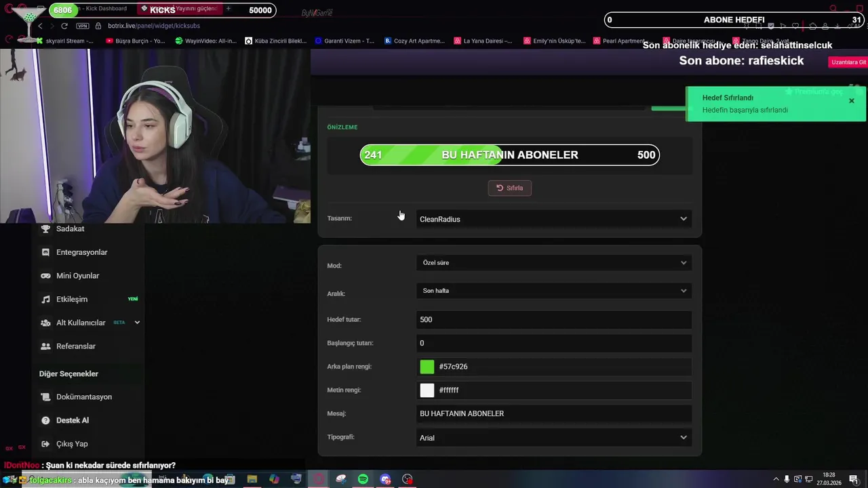Click the preview goal progress bar

point(509,155)
